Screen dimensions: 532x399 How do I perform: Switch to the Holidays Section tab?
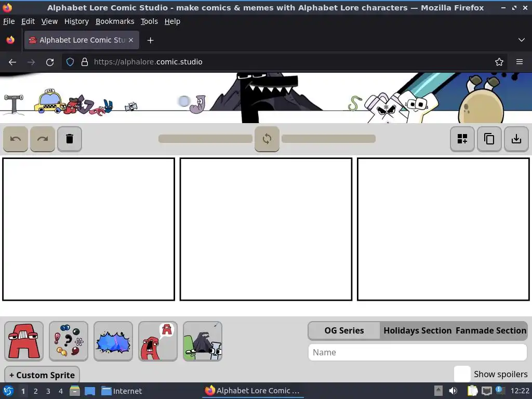coord(417,330)
